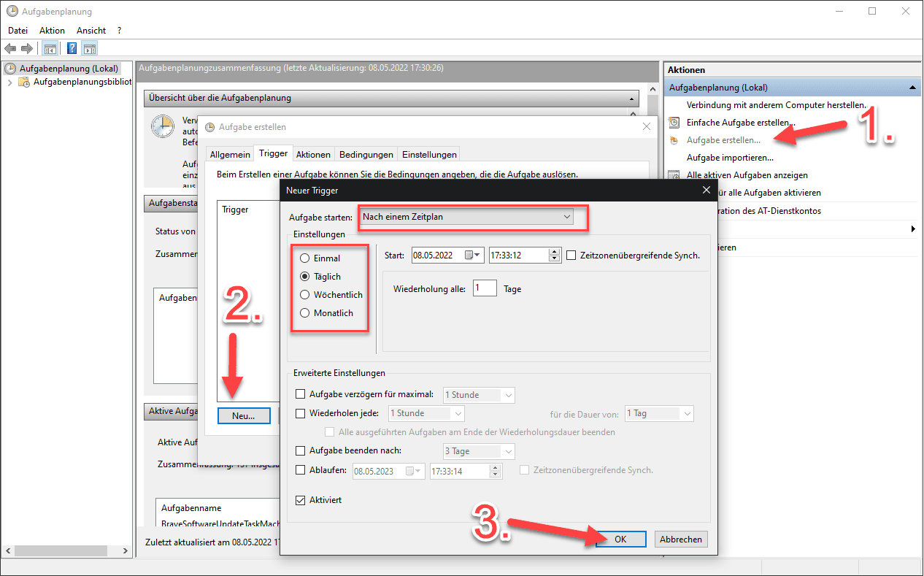
Task: Close the Neuer Trigger dialog
Action: (706, 190)
